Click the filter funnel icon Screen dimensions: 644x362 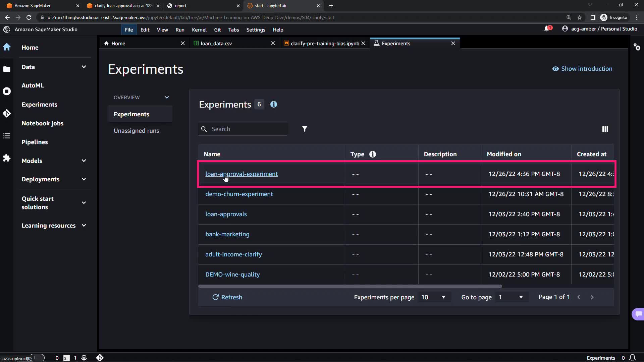tap(305, 129)
